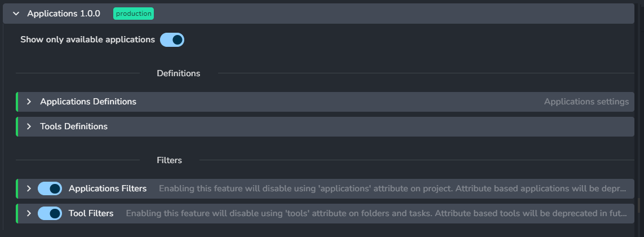Turn off the Tool Filters toggle

coord(50,213)
